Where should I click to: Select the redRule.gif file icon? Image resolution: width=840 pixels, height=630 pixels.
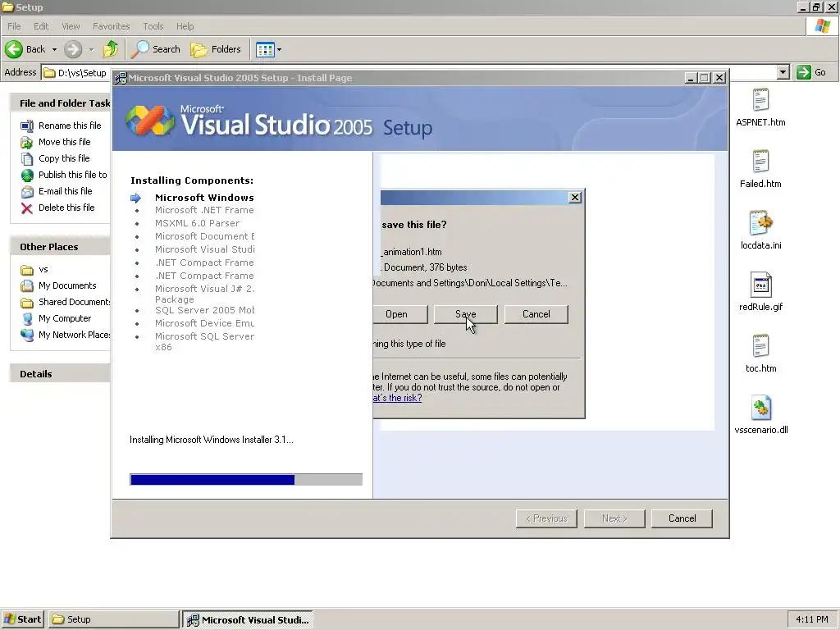[x=760, y=285]
